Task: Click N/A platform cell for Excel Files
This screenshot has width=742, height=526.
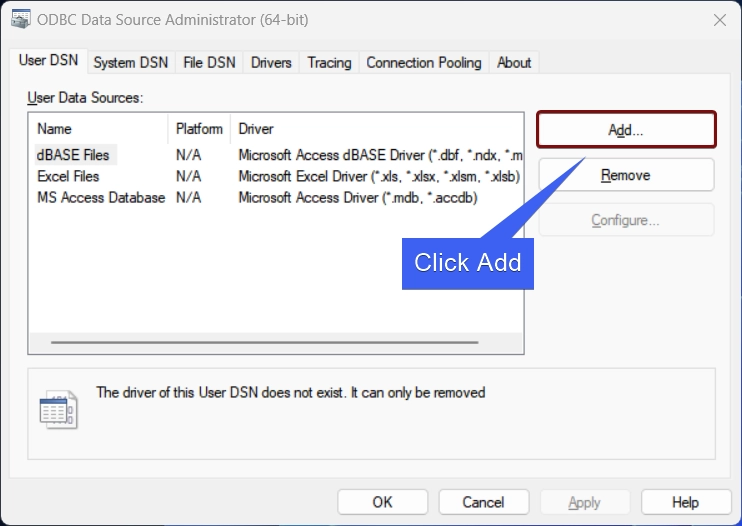Action: (188, 176)
